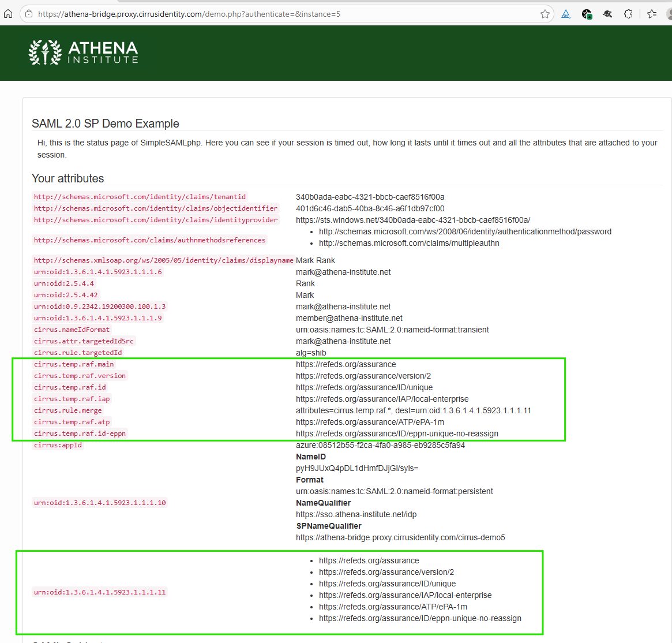Click the mark@athena-institute.net value beside urn:oid:1.3.6.1.4.1.5923.1.1.1.6

[343, 272]
